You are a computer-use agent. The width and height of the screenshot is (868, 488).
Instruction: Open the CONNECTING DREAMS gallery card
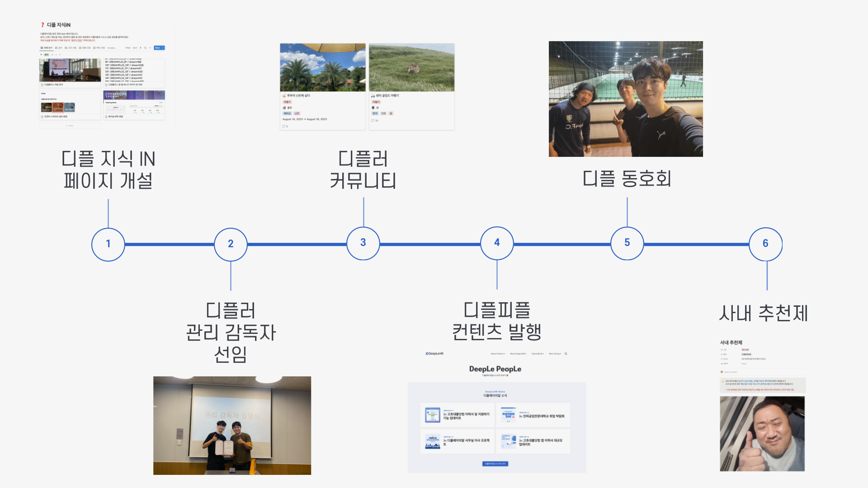click(134, 105)
